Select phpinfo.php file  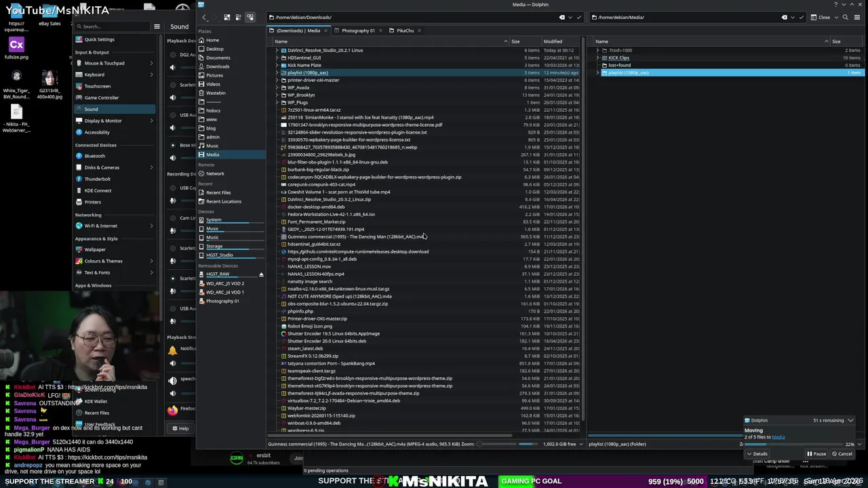coord(300,311)
